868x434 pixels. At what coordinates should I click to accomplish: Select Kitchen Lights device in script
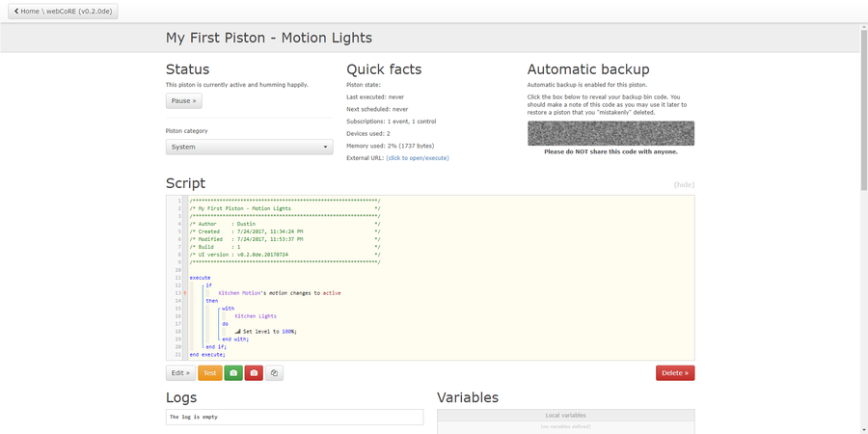256,316
